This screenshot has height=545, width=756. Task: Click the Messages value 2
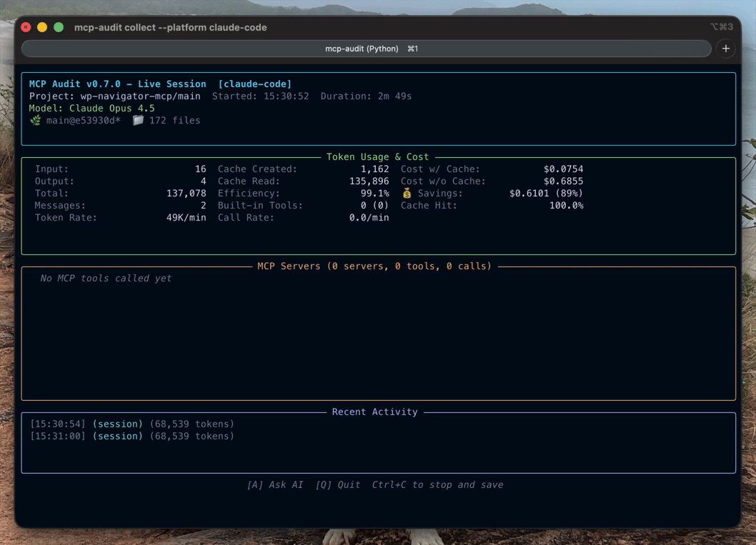pos(204,205)
